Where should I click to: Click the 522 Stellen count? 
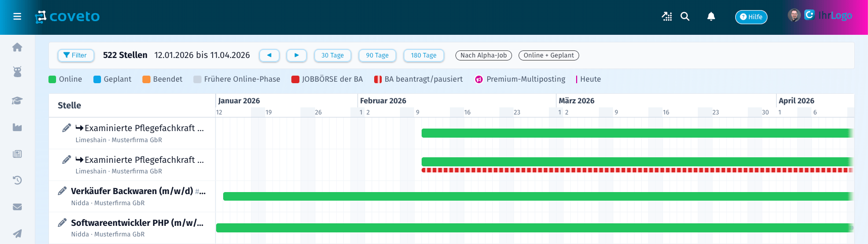pyautogui.click(x=125, y=55)
